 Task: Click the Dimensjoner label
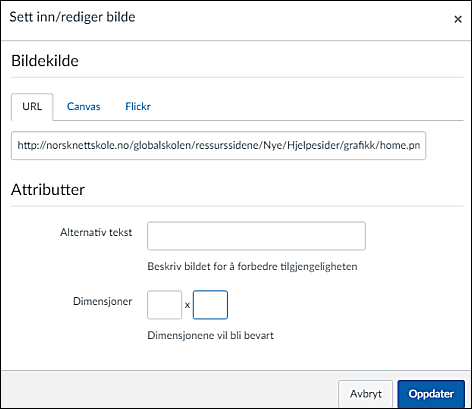click(103, 301)
